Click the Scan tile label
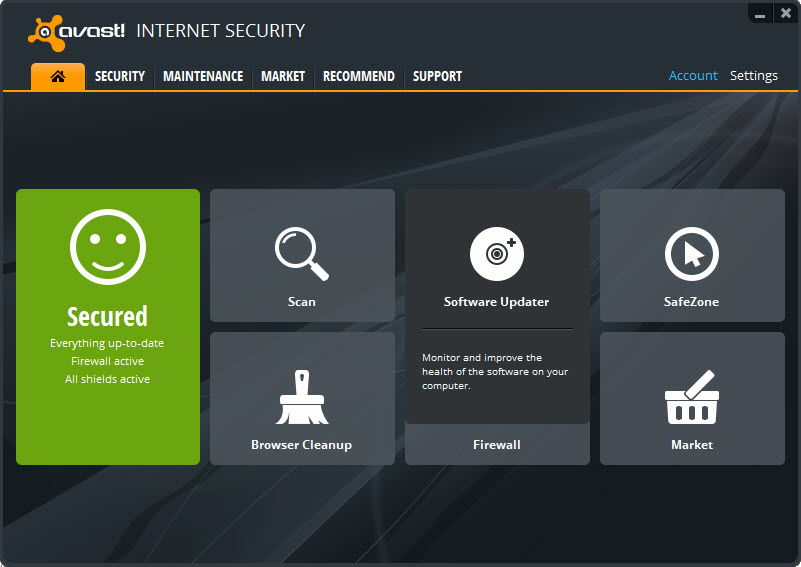This screenshot has width=801, height=567. [301, 302]
